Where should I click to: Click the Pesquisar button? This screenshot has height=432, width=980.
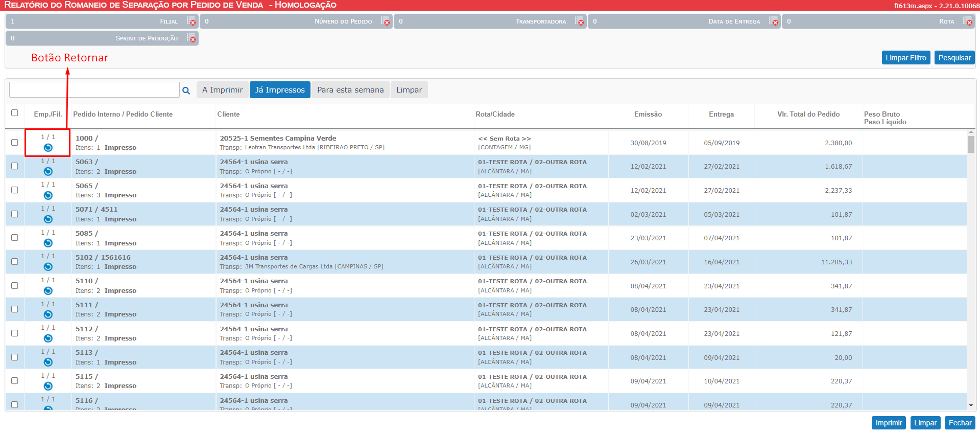[954, 58]
